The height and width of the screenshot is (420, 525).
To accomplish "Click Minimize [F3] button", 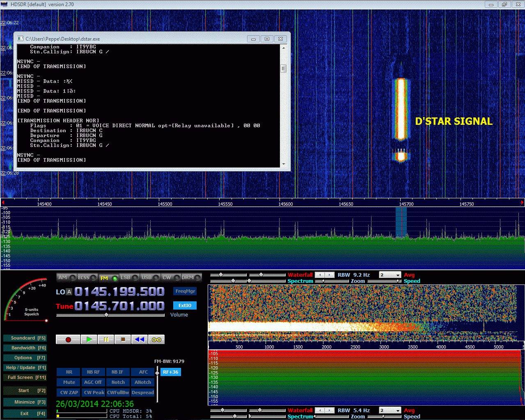I will pos(25,402).
